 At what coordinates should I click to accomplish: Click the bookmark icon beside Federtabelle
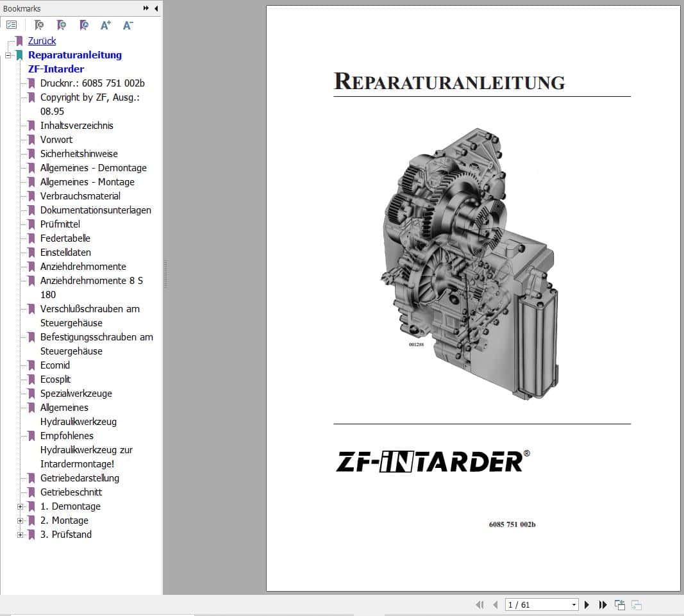(31, 238)
